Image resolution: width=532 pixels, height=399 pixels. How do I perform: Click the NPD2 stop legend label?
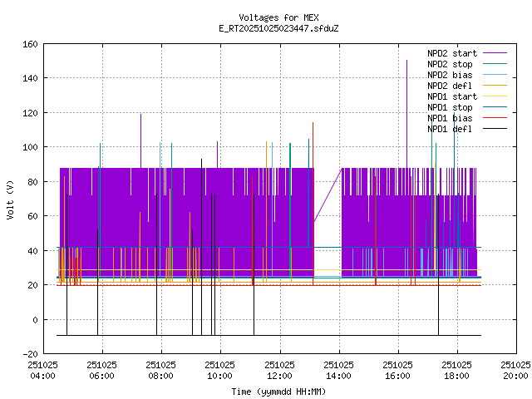pos(450,64)
